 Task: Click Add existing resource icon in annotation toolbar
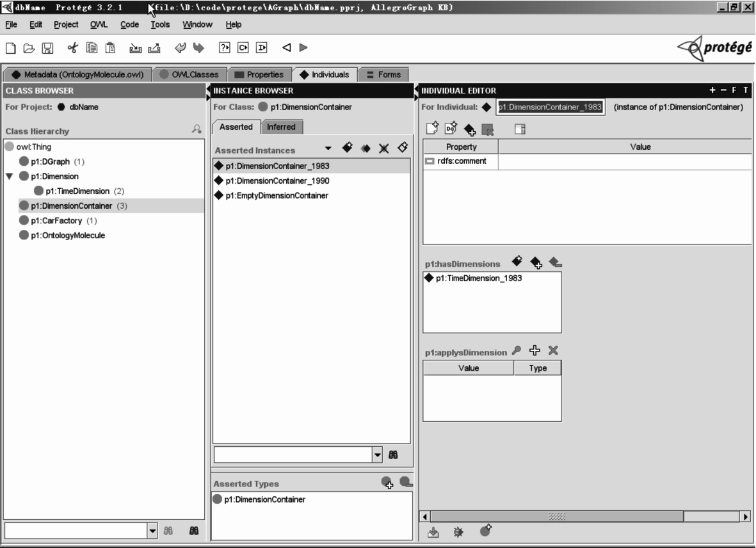[470, 129]
